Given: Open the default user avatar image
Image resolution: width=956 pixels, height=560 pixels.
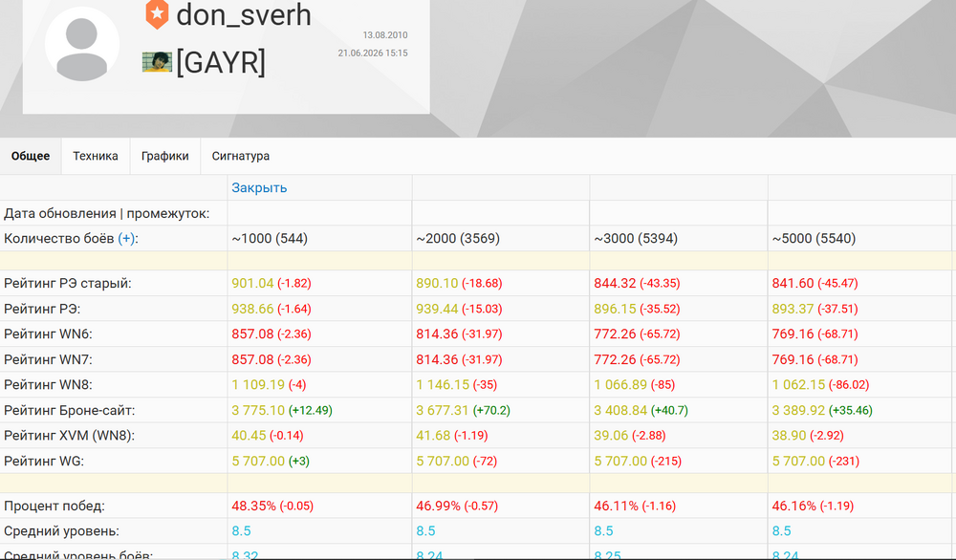Looking at the screenshot, I should (x=81, y=45).
